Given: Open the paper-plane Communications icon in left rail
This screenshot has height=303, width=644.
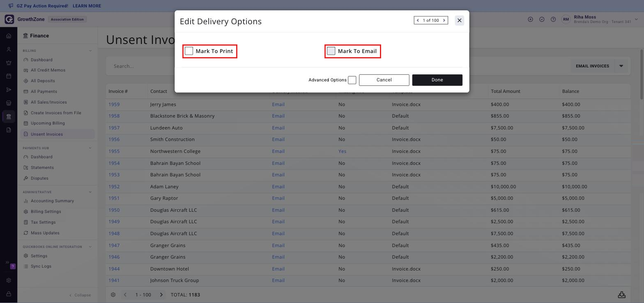Looking at the screenshot, I should [9, 90].
